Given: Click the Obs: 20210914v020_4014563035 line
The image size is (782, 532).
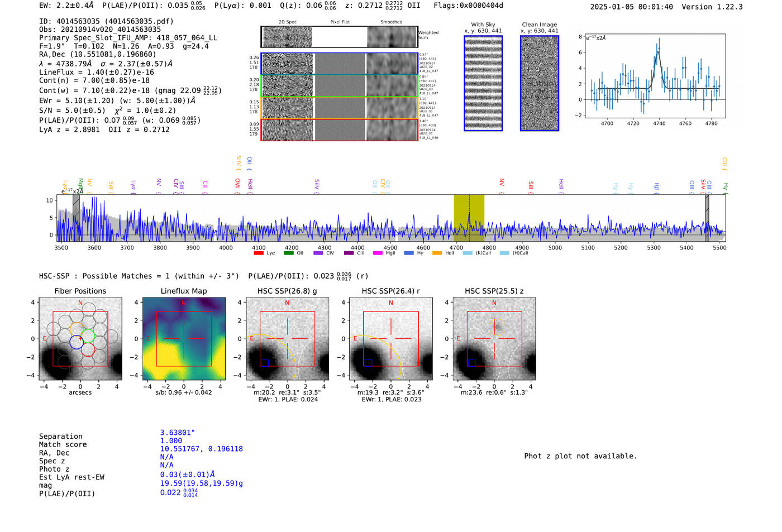Looking at the screenshot, I should pos(100,30).
